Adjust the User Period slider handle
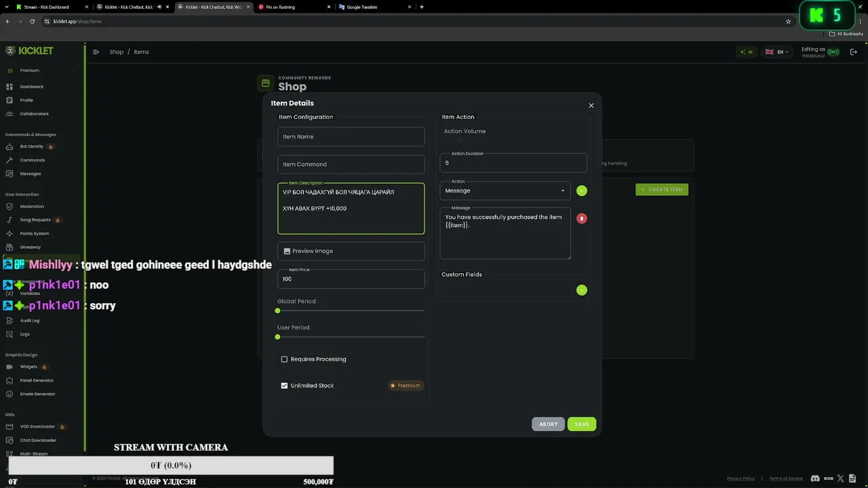The image size is (868, 488). [277, 337]
